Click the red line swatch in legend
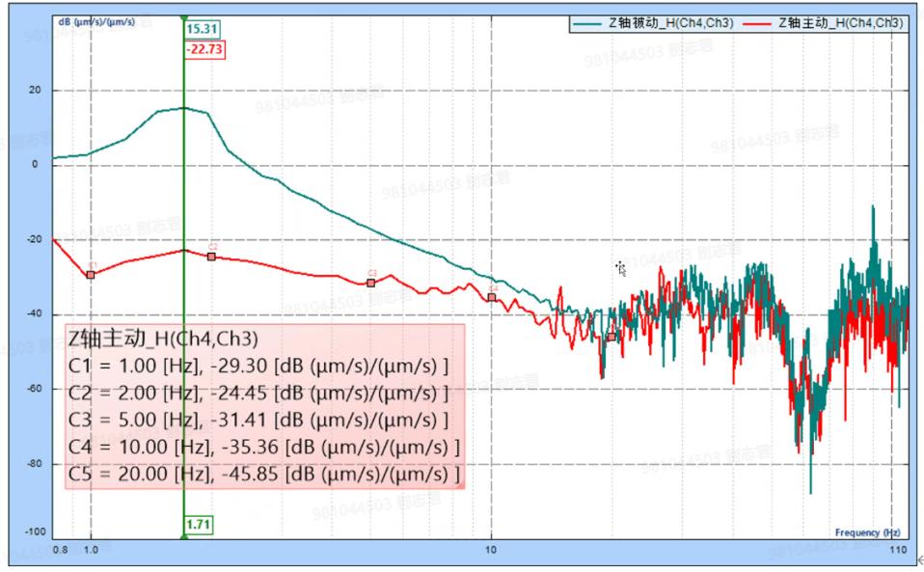Image resolution: width=924 pixels, height=572 pixels. click(x=759, y=25)
